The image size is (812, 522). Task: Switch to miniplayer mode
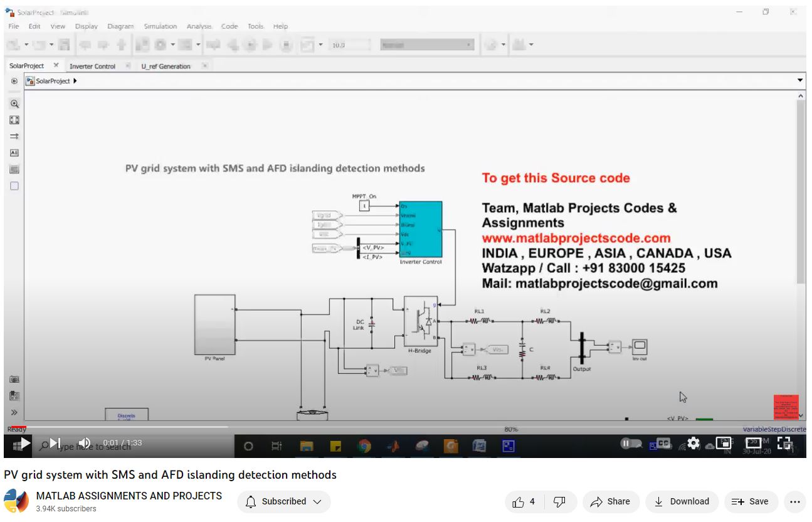coord(724,443)
